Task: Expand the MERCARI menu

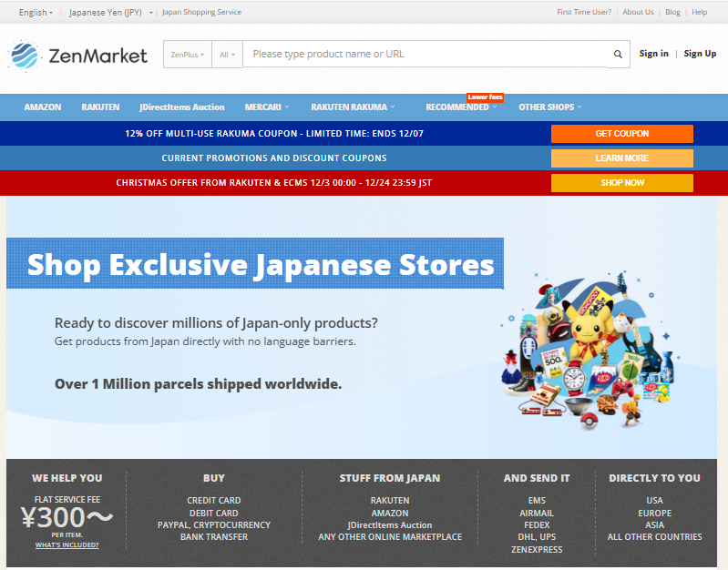Action: pyautogui.click(x=267, y=107)
